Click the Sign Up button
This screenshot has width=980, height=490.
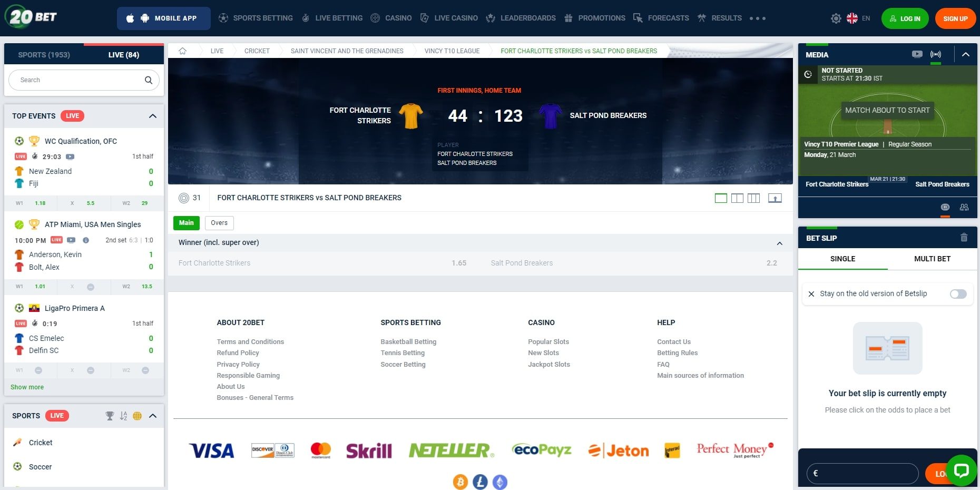pyautogui.click(x=955, y=18)
